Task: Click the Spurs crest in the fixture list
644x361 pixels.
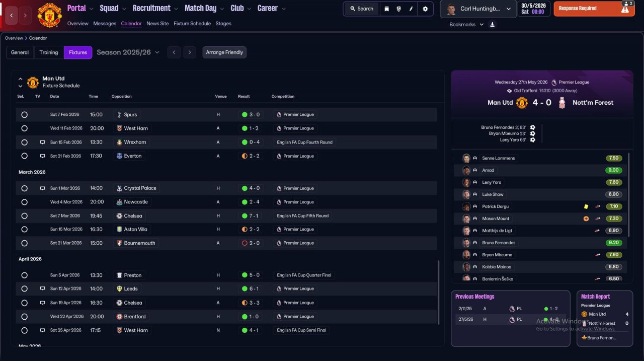Action: 119,115
